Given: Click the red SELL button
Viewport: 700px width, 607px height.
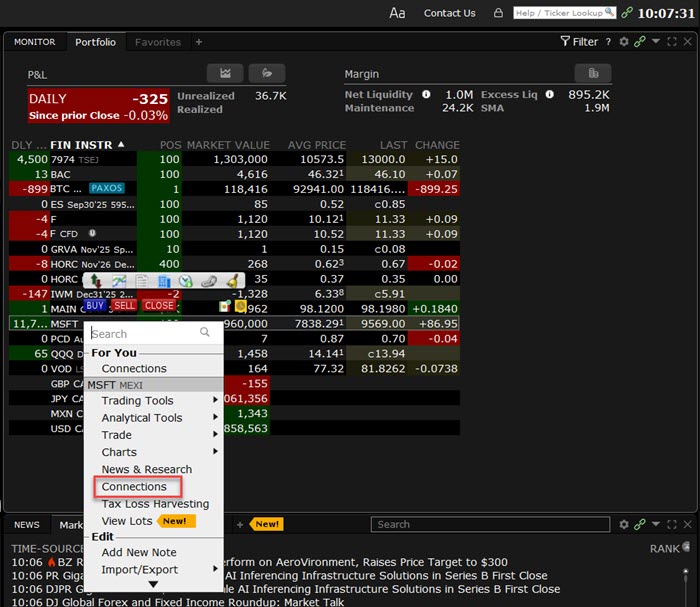Looking at the screenshot, I should point(124,305).
